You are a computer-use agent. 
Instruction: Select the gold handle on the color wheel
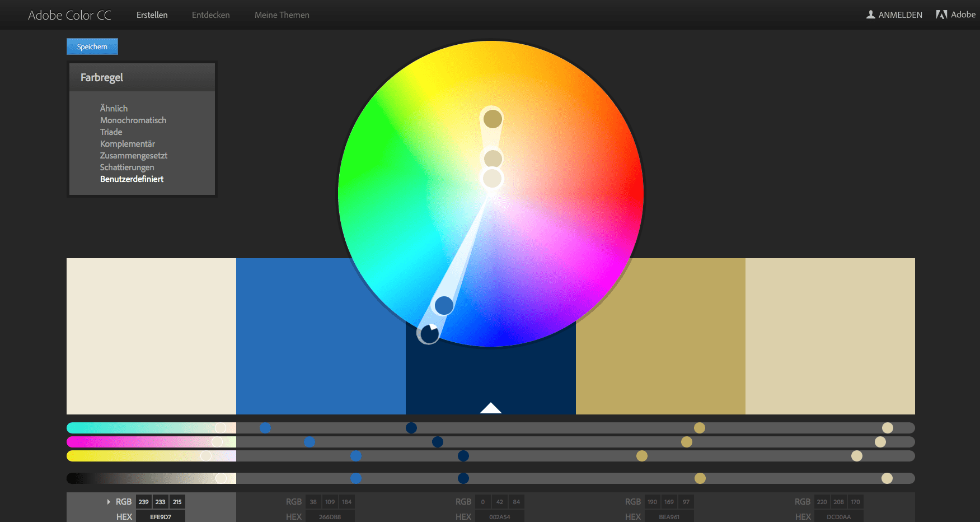pos(493,119)
